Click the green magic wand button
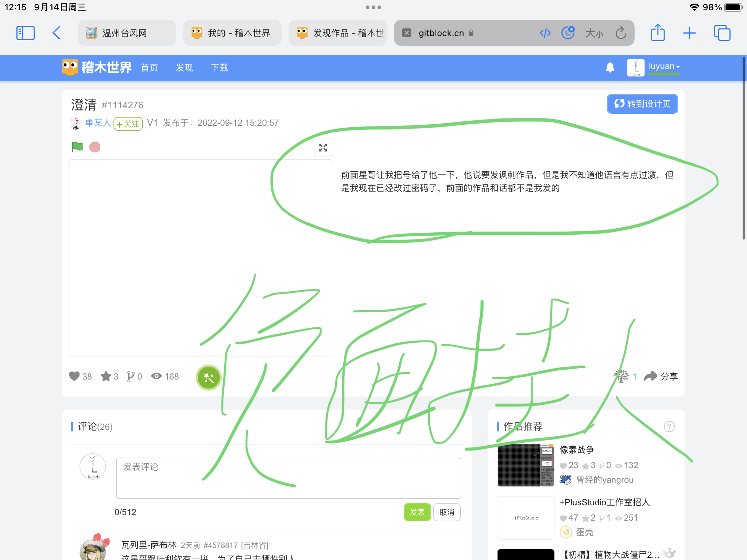 (209, 377)
